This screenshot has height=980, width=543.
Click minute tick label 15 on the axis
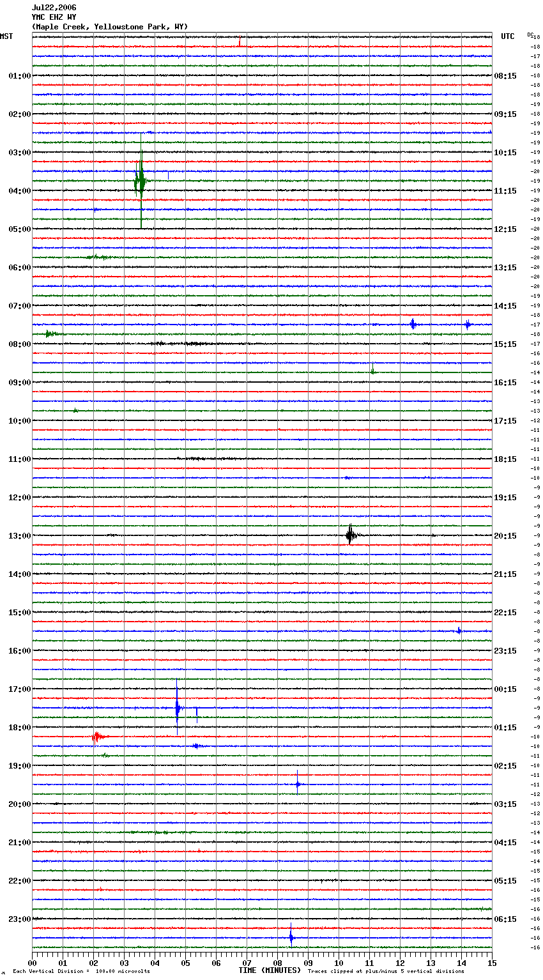(492, 963)
